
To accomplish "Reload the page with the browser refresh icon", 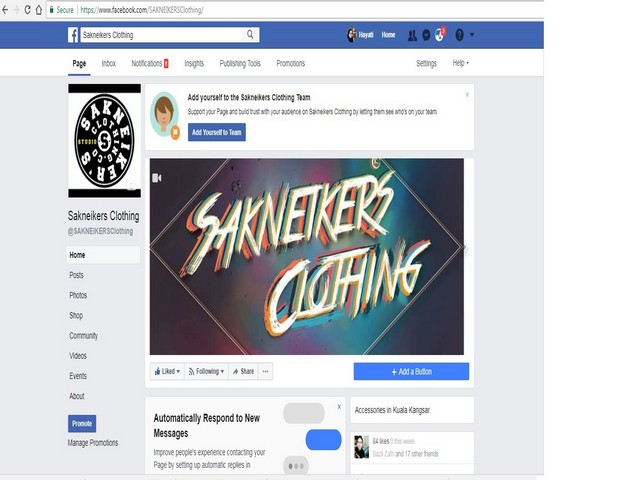I will click(27, 10).
